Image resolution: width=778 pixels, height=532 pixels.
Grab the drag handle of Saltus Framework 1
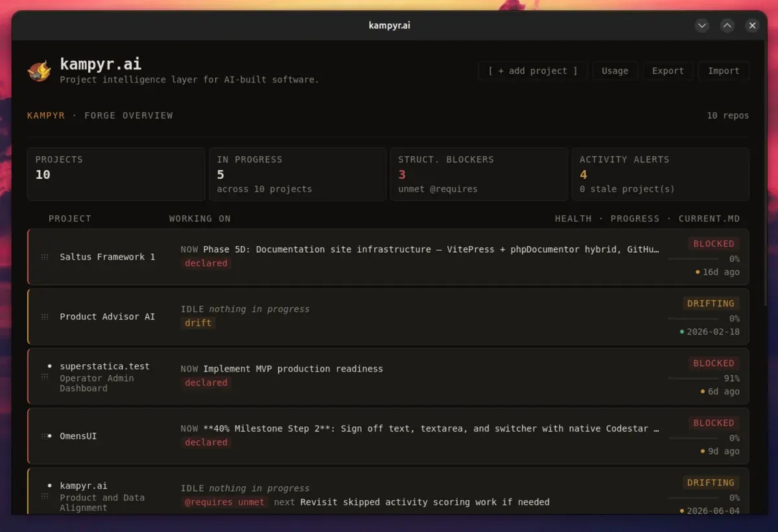(45, 257)
